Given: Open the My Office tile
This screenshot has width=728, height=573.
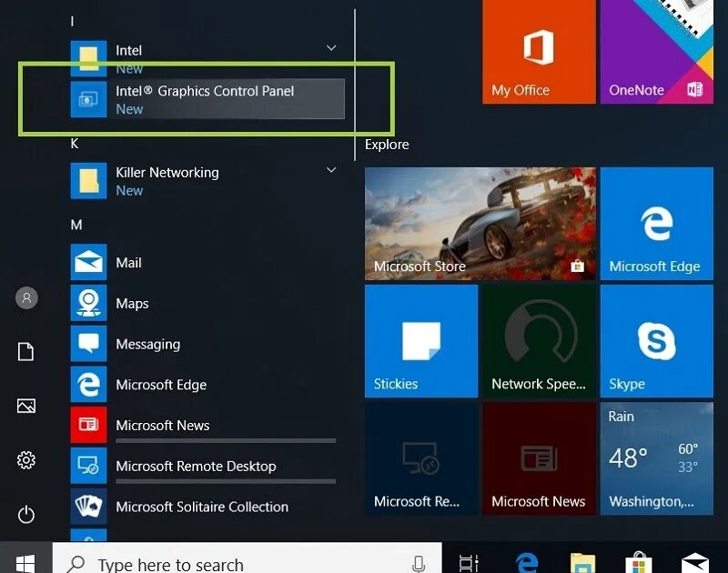Looking at the screenshot, I should click(539, 52).
